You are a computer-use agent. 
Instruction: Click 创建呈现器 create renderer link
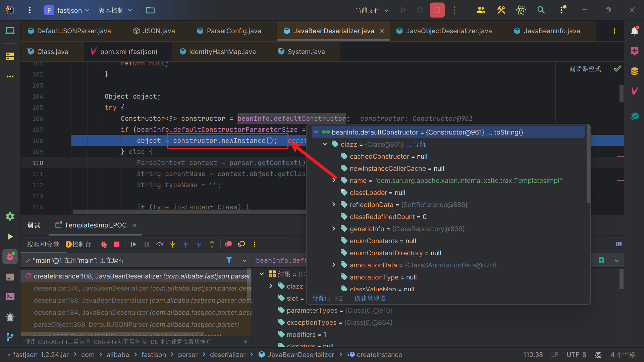370,298
